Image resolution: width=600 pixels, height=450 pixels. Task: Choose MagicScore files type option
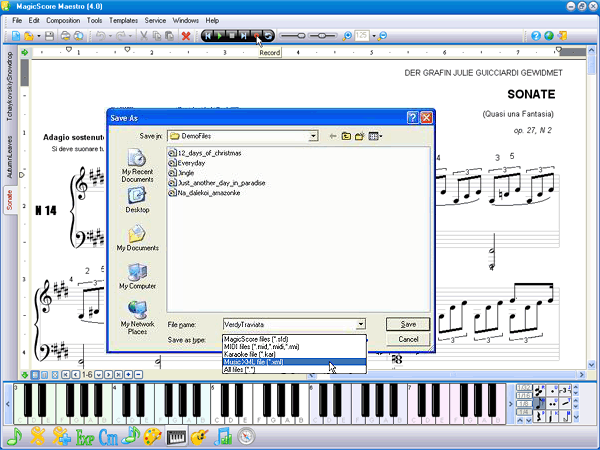pyautogui.click(x=294, y=339)
